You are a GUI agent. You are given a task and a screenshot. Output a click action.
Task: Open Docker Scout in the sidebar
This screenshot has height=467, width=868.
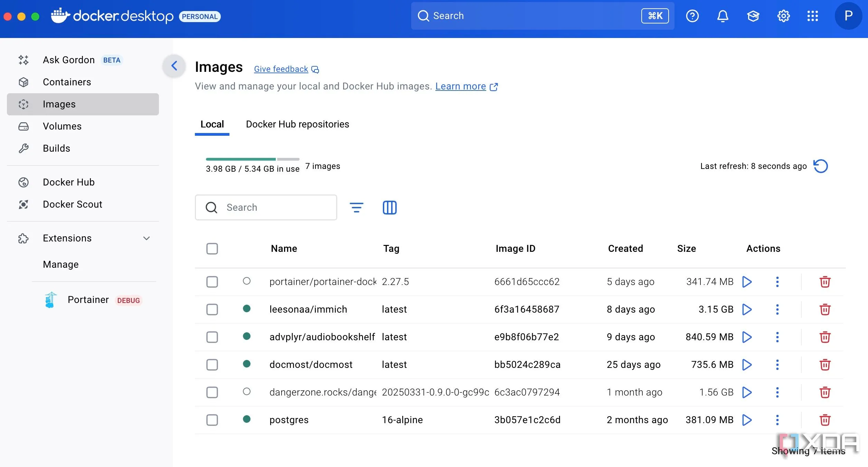click(x=83, y=204)
